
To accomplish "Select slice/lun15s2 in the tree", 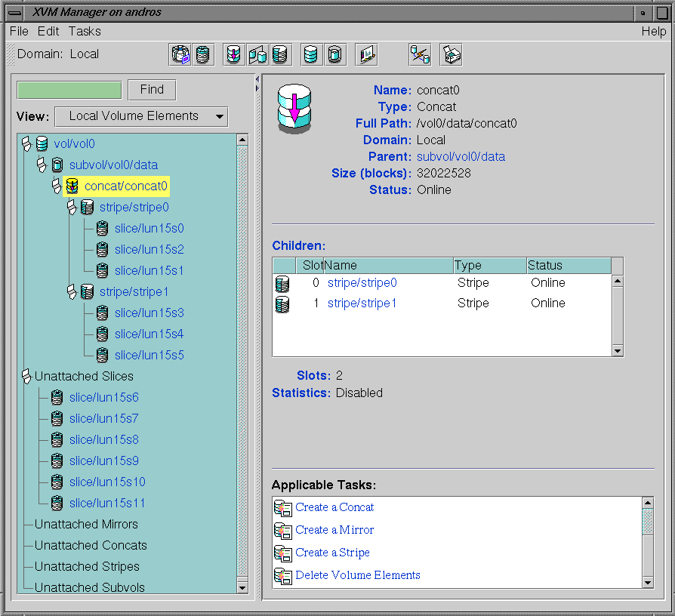I will tap(149, 250).
